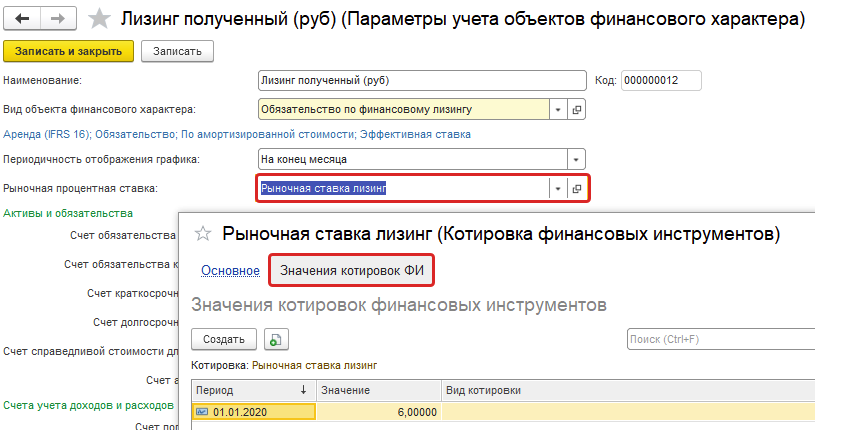
Task: Create quotation by copying with green plus document icon
Action: pyautogui.click(x=276, y=339)
